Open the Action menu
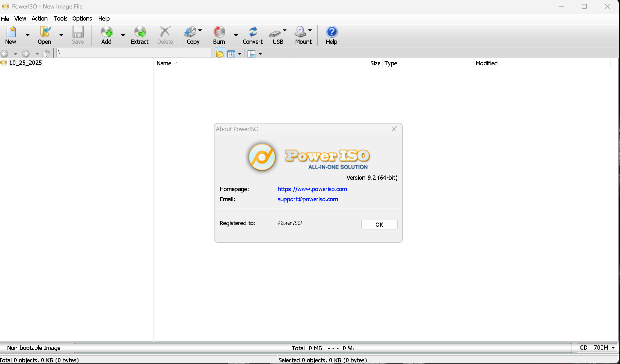The height and width of the screenshot is (364, 620). pos(40,19)
